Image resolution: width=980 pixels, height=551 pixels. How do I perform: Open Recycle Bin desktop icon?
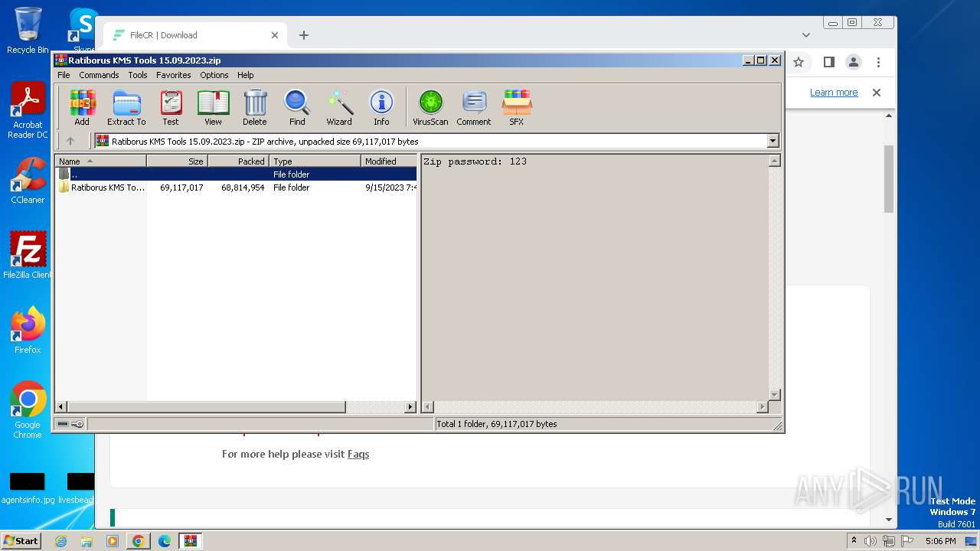(x=28, y=31)
